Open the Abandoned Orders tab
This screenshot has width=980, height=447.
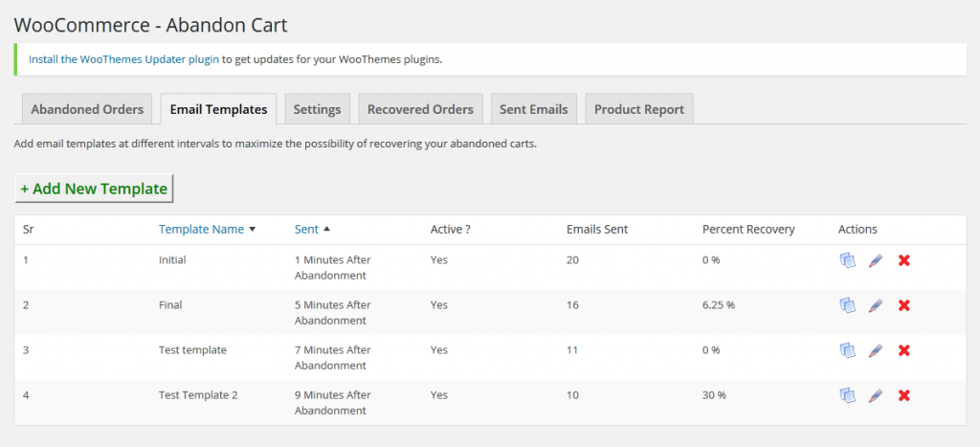[87, 109]
